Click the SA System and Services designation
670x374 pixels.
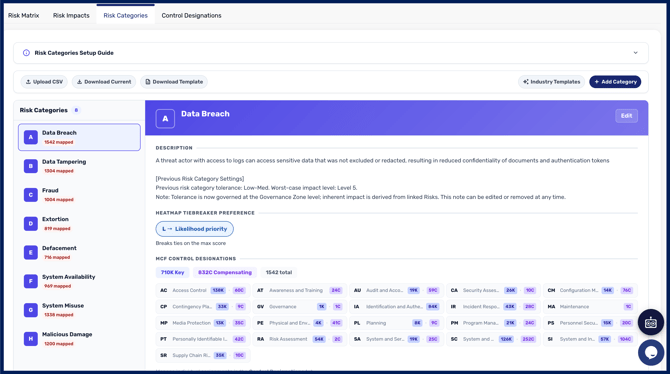(397, 339)
